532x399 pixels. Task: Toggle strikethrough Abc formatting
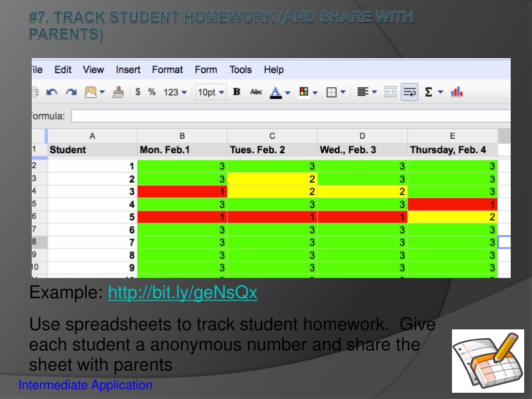click(x=256, y=91)
